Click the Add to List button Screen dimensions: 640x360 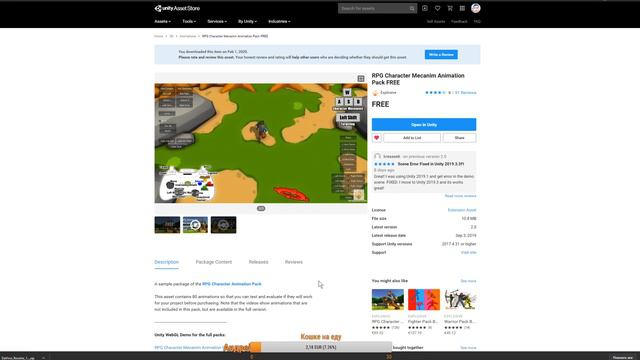click(x=412, y=138)
